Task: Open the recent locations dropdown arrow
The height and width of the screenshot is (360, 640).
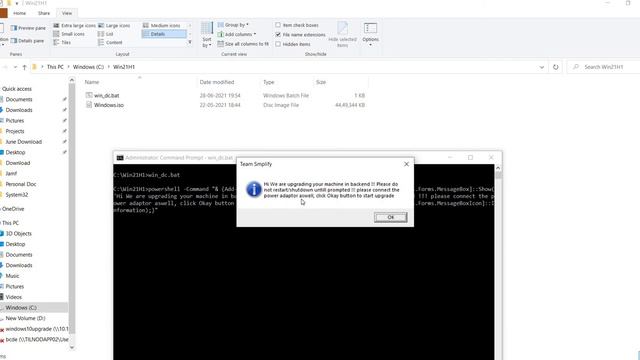Action: (15, 67)
